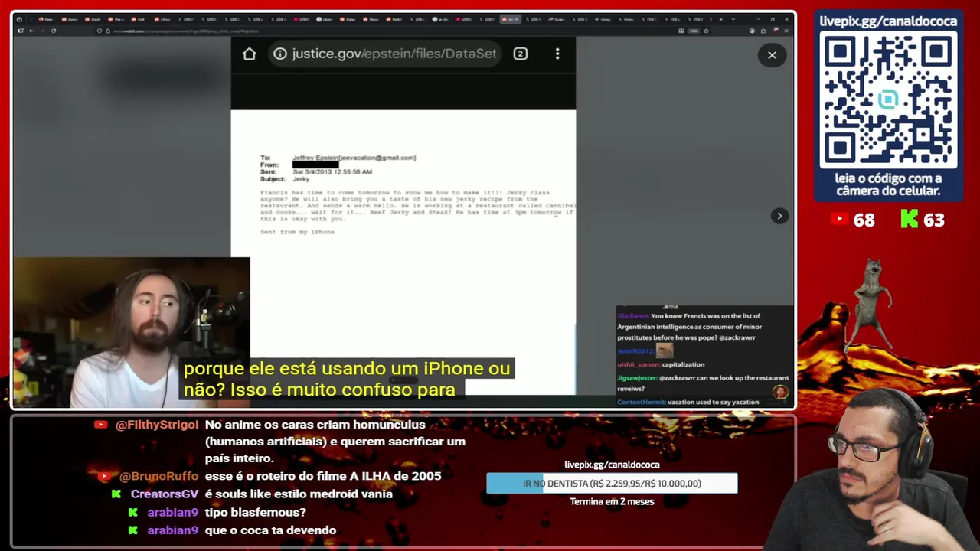Image resolution: width=980 pixels, height=551 pixels.
Task: Click the new tab plus button
Action: [x=720, y=19]
